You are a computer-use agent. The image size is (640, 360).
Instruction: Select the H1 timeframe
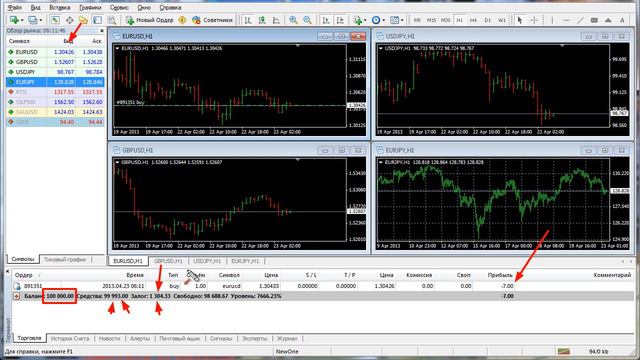[460, 20]
